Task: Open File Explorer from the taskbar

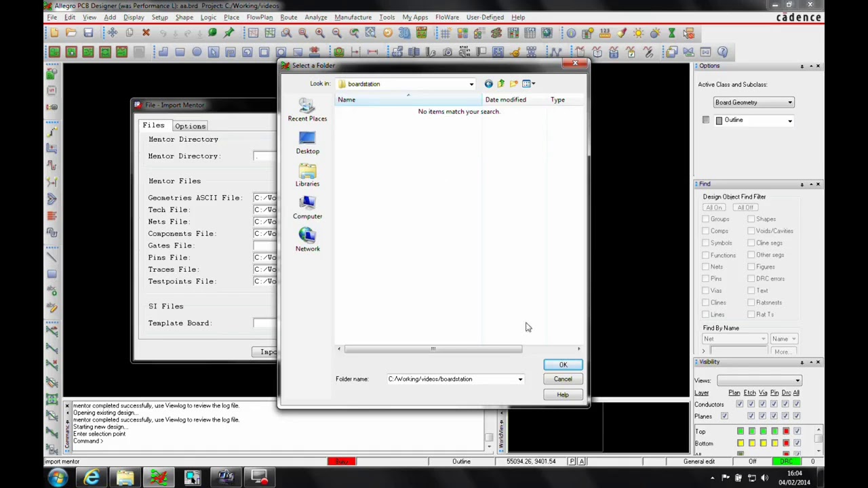Action: [125, 478]
